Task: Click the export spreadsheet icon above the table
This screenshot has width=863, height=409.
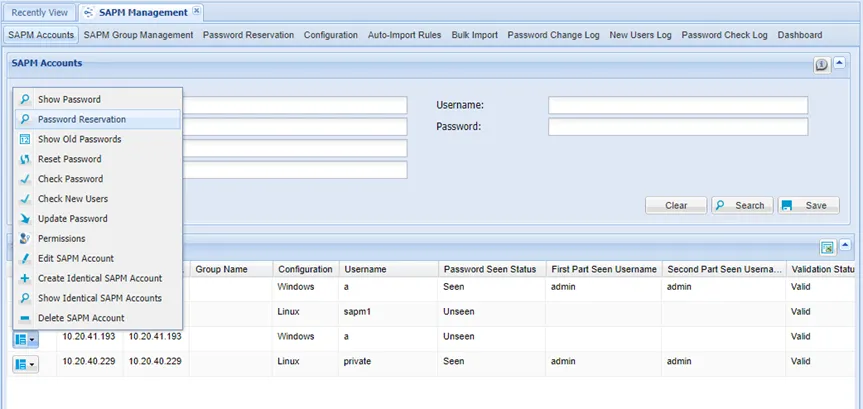Action: click(827, 248)
